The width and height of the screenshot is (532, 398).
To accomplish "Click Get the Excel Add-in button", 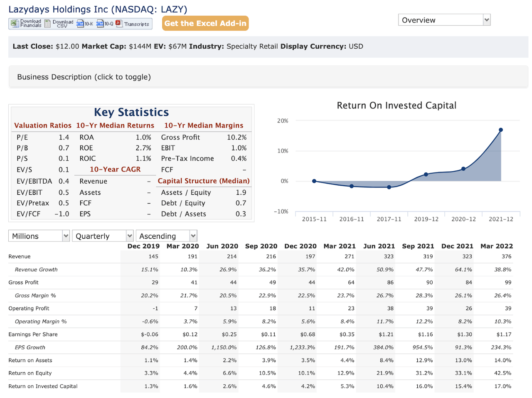I will tap(205, 23).
